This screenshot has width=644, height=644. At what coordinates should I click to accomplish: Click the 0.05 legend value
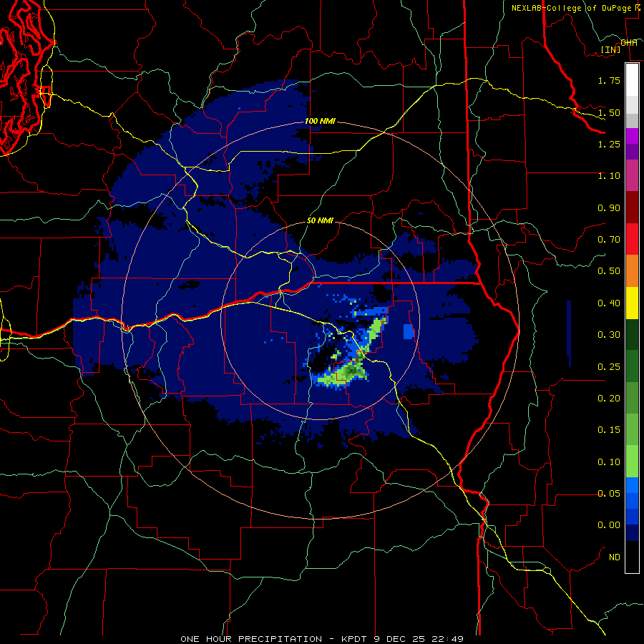pos(609,494)
